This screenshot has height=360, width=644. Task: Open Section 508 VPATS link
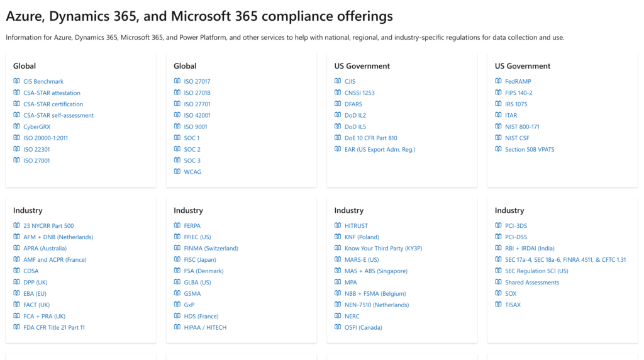click(x=530, y=149)
